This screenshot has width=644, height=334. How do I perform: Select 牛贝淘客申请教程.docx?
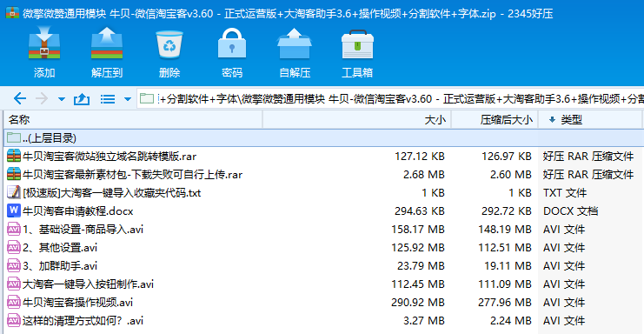[78, 211]
